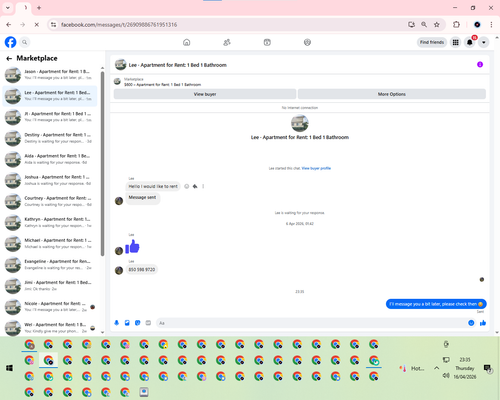View the site information icon in address bar
500x400 pixels.
53,25
